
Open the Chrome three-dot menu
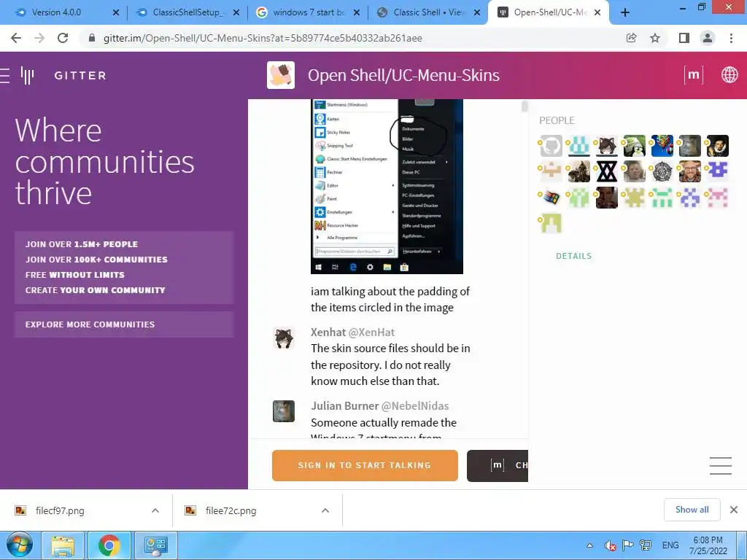pos(731,38)
